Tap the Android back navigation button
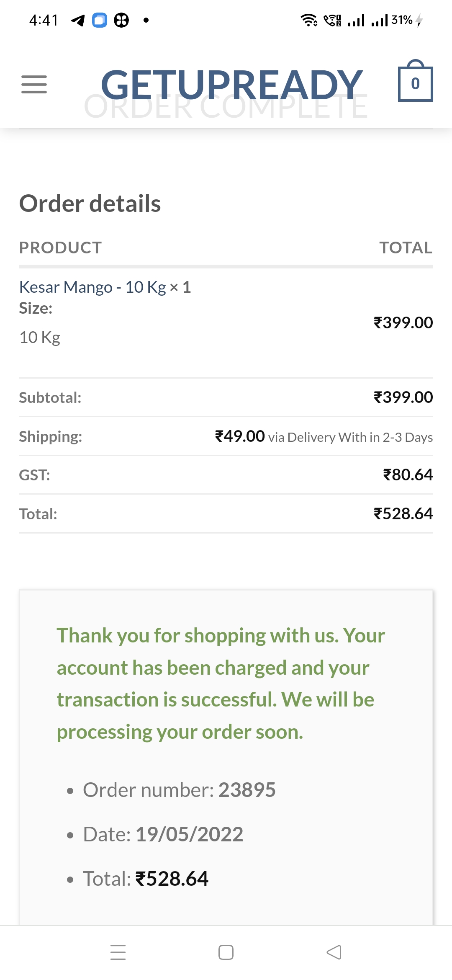 pos(334,952)
